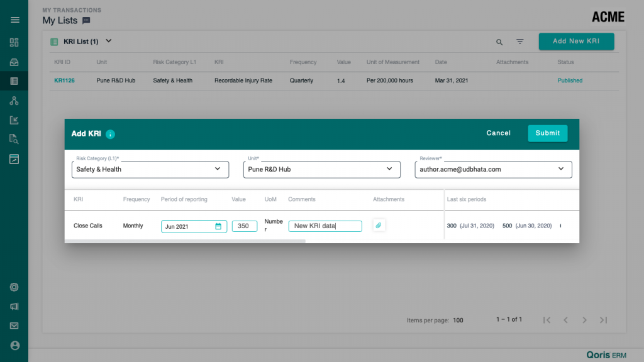644x362 pixels.
Task: Click the Value field containing 350
Action: point(245,226)
